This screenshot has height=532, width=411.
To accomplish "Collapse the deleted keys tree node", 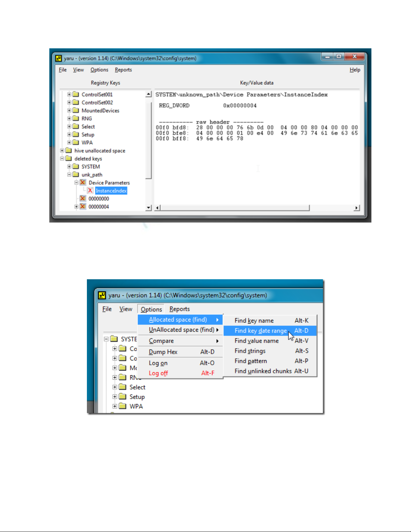I will pyautogui.click(x=62, y=159).
